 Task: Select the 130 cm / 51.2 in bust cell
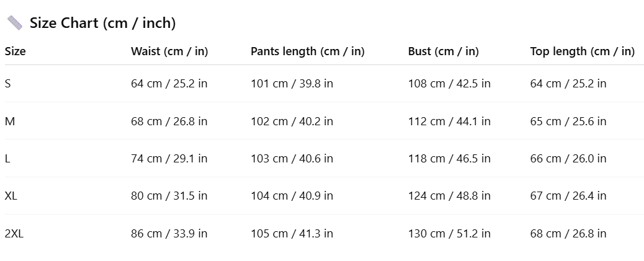(449, 234)
